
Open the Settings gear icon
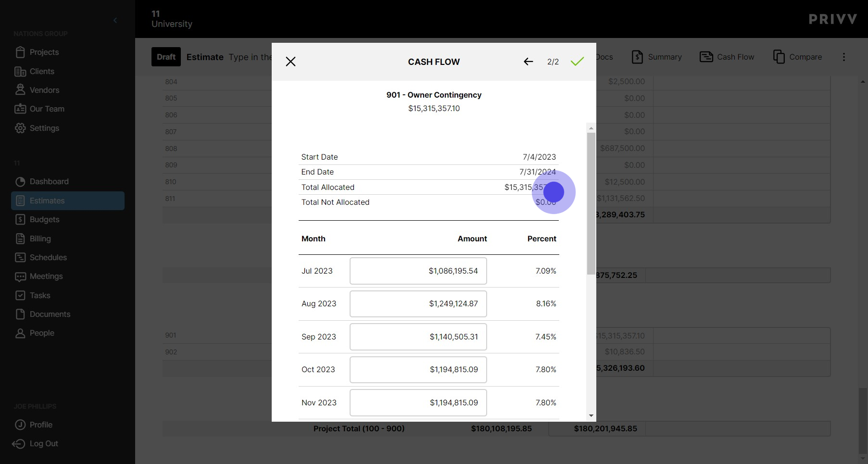click(x=20, y=128)
